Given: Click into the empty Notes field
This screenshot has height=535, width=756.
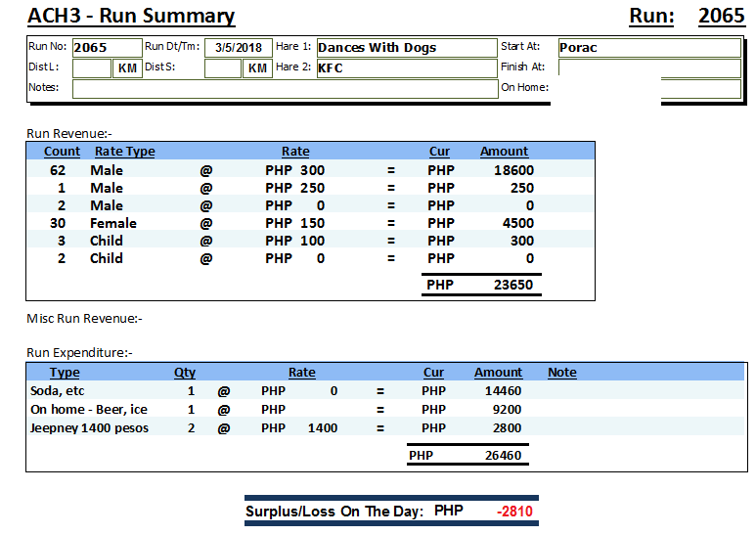Looking at the screenshot, I should click(285, 89).
